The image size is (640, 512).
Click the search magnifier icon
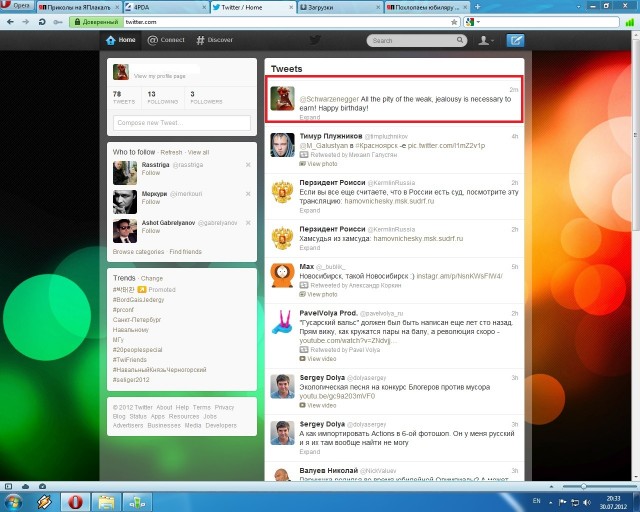point(460,40)
